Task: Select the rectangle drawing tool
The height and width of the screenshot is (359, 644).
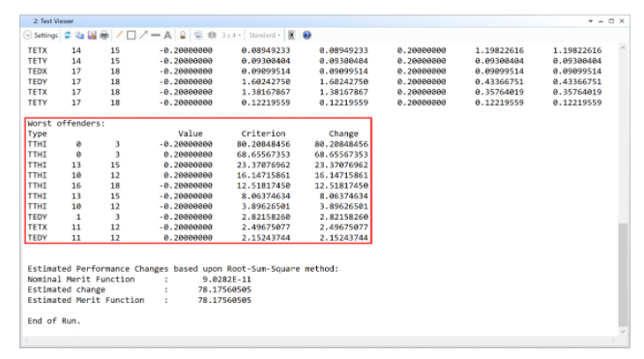Action: coord(131,36)
